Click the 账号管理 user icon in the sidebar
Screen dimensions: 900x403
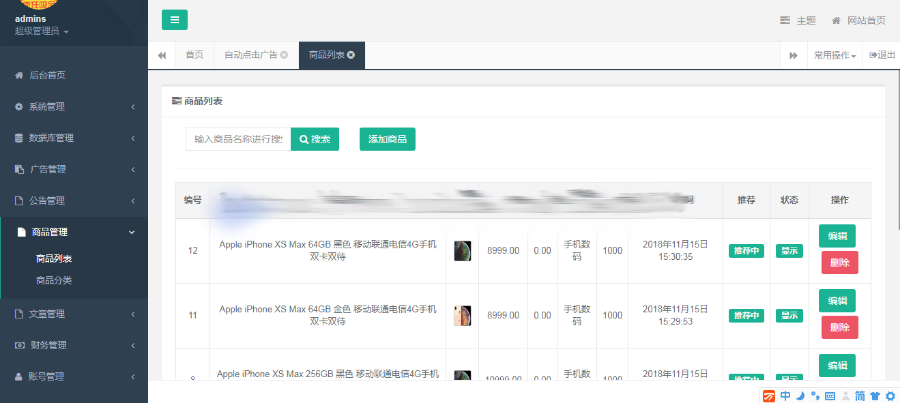(18, 377)
